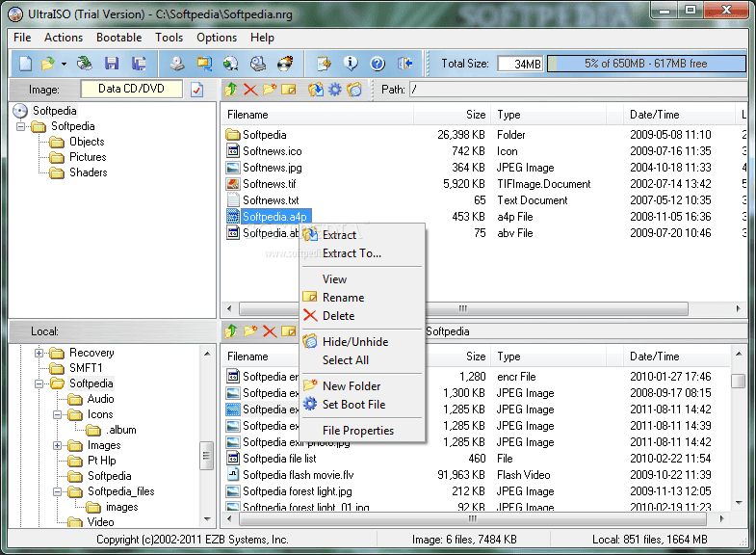Viewport: 756px width, 555px height.
Task: Choose Set Boot File in context menu
Action: (362, 405)
